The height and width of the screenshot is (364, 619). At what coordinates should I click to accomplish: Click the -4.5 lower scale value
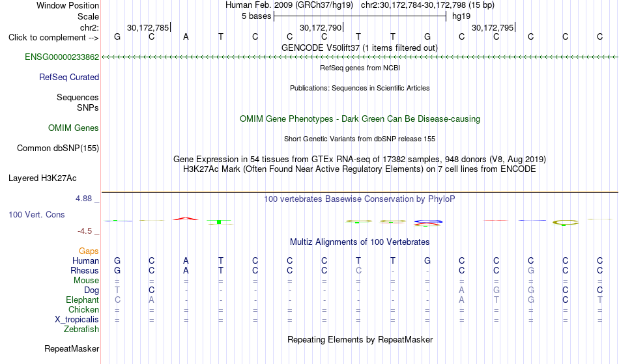click(x=85, y=231)
